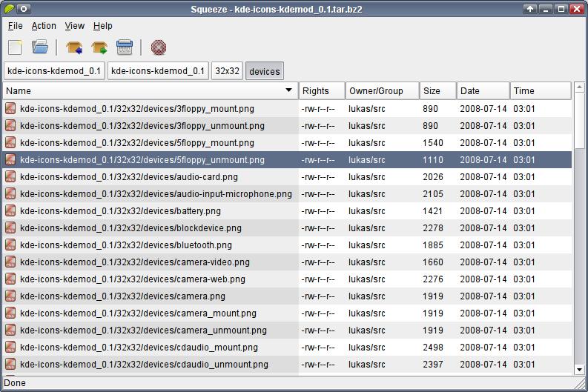The width and height of the screenshot is (588, 392).
Task: Open the File menu
Action: 16,26
